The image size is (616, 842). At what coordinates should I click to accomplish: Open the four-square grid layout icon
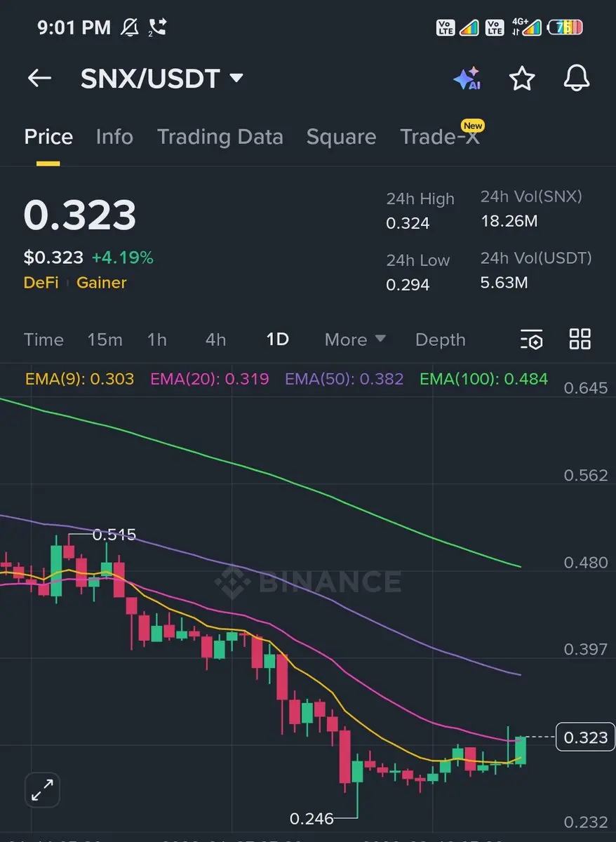[x=580, y=339]
